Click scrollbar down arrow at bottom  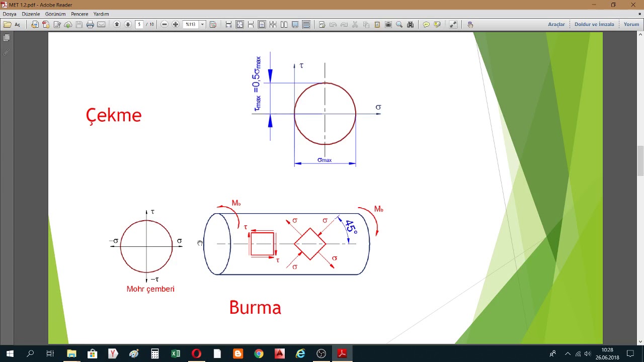(x=640, y=341)
